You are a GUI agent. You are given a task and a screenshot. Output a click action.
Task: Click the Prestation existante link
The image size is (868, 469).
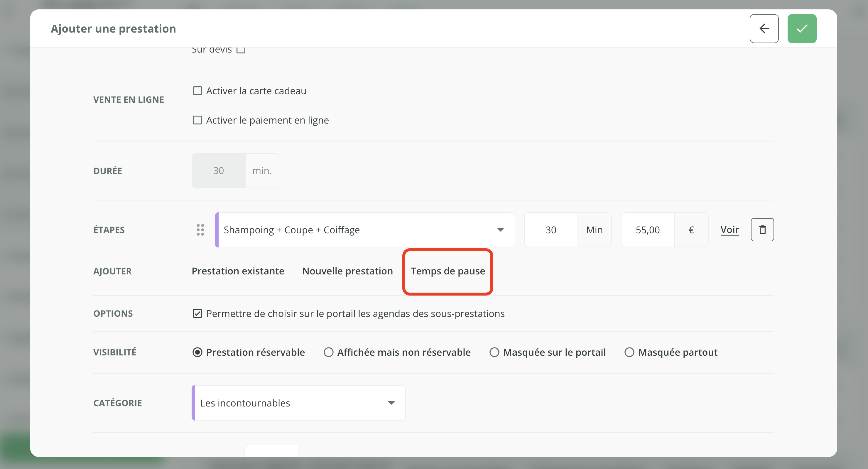tap(238, 271)
